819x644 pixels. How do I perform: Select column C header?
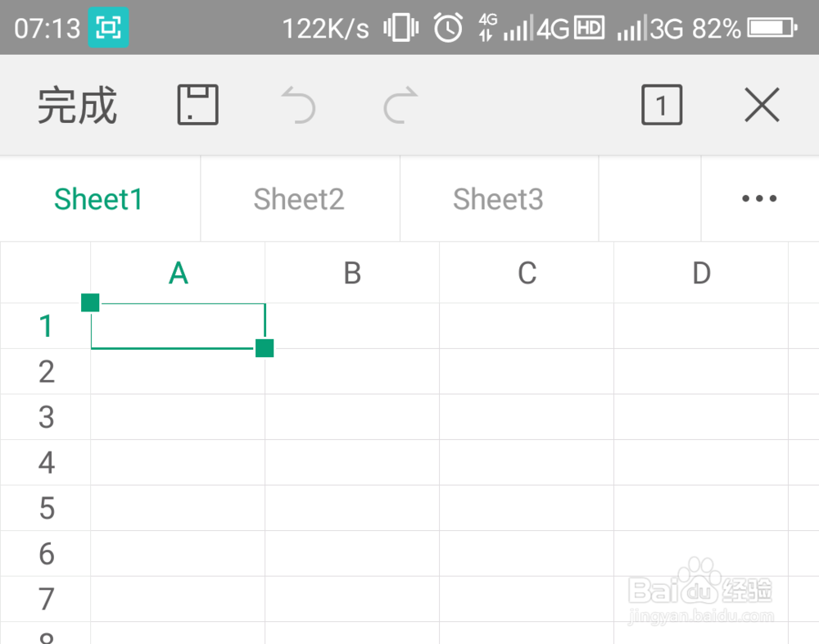[527, 273]
